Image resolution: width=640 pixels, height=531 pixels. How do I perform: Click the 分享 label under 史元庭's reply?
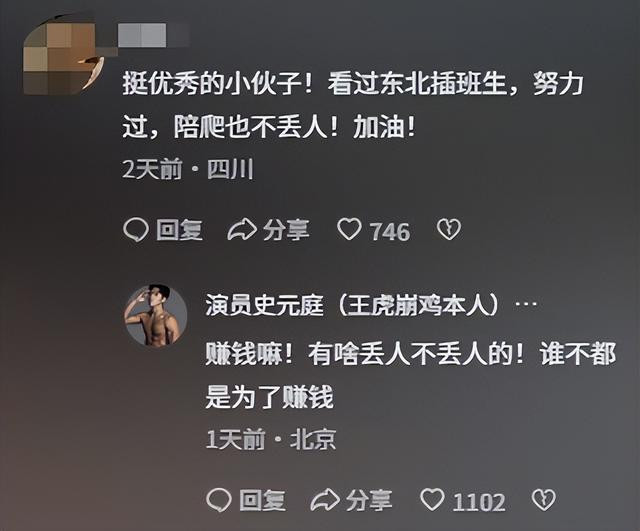click(x=369, y=500)
